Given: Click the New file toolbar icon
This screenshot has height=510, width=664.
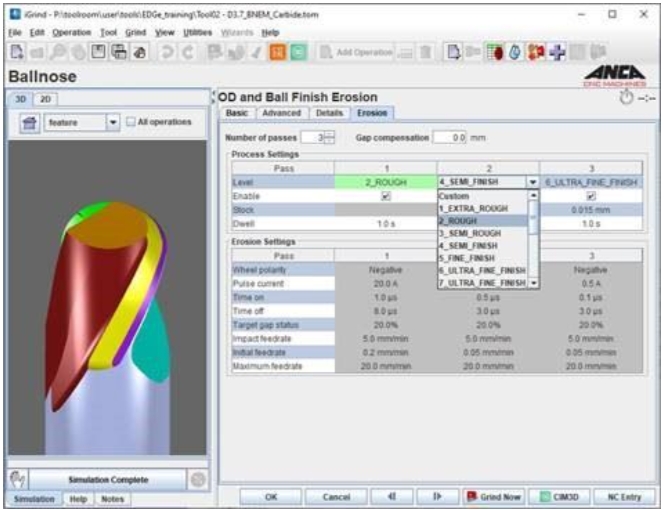Looking at the screenshot, I should click(x=17, y=52).
